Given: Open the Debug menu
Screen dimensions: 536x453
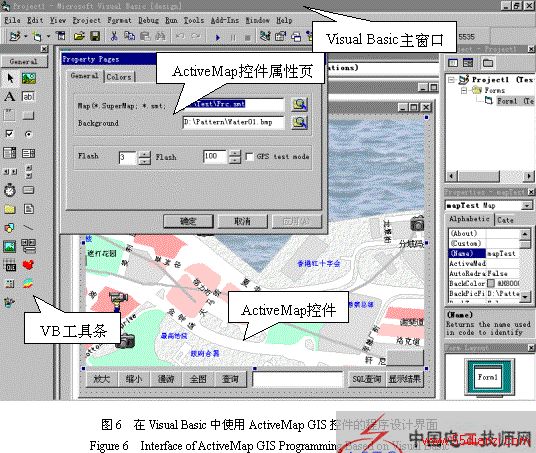Looking at the screenshot, I should [148, 20].
